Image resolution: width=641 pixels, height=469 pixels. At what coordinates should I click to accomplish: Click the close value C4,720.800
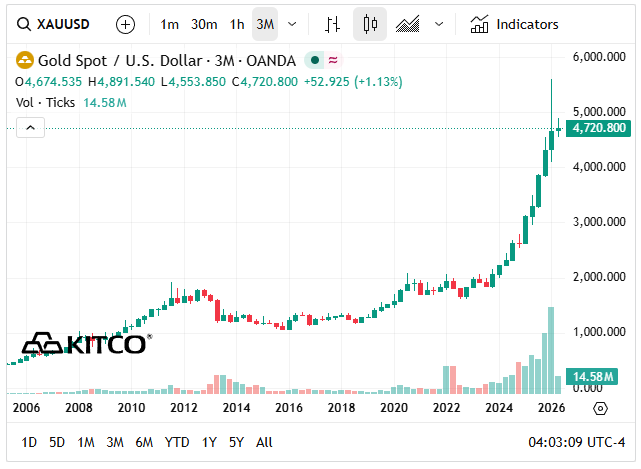tap(265, 82)
